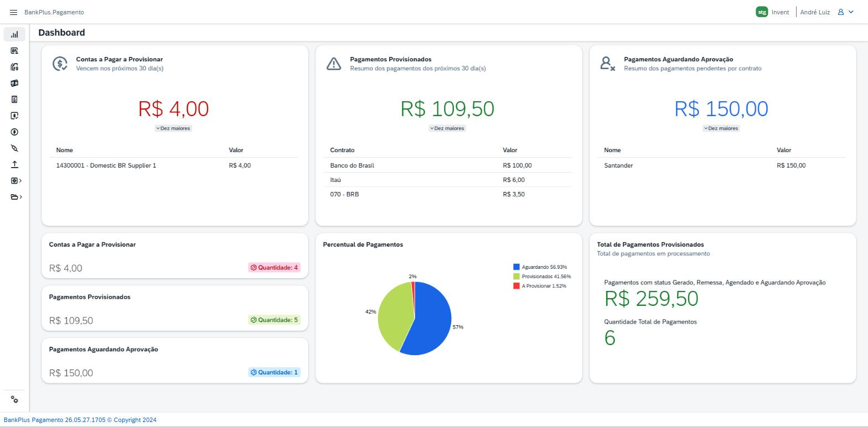Click the dollar clock icon on Contas a Pagar card

[x=60, y=64]
